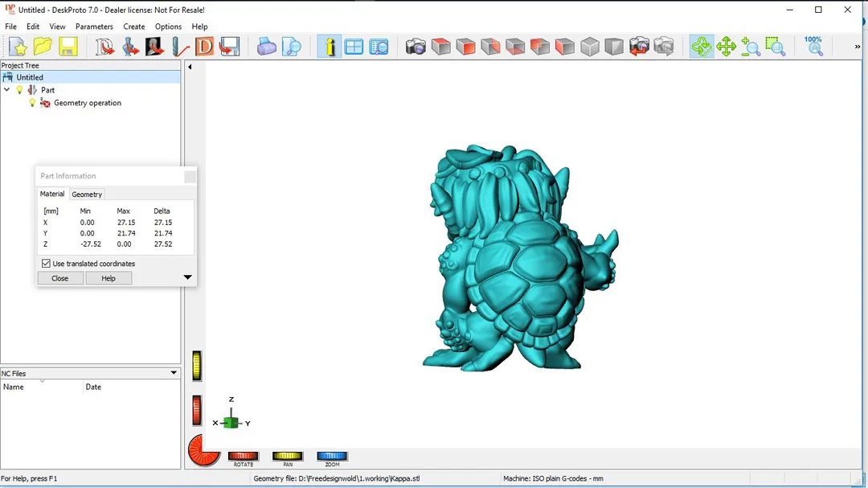868x488 pixels.
Task: Open the NC Files dropdown arrow
Action: tap(174, 373)
